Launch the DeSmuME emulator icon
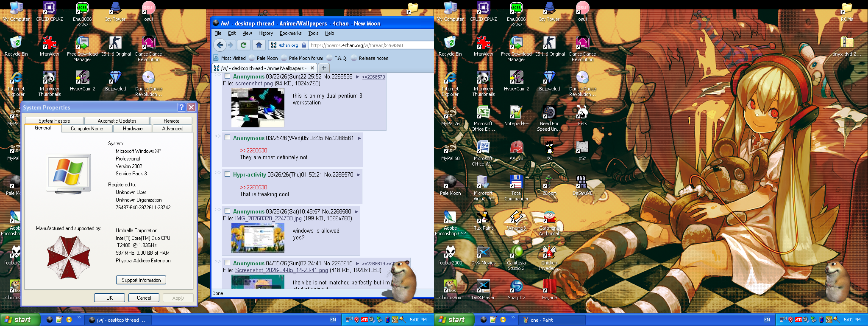This screenshot has height=326, width=868. [582, 186]
